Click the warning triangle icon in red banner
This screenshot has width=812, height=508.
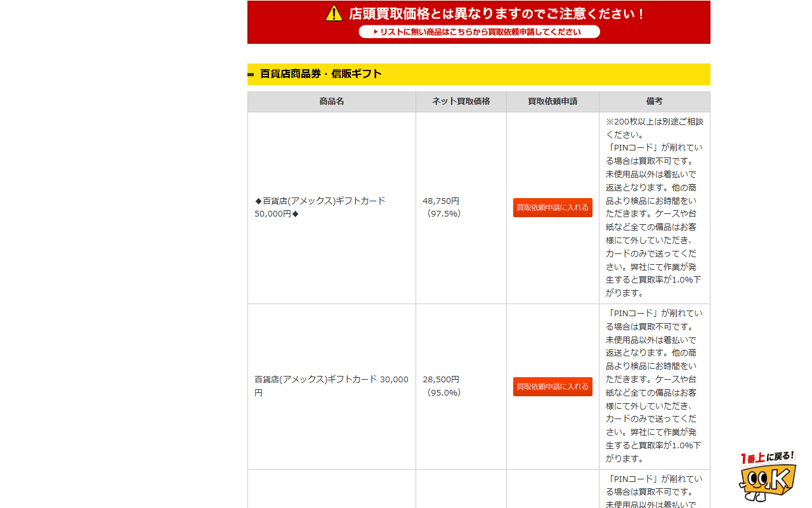coord(334,13)
